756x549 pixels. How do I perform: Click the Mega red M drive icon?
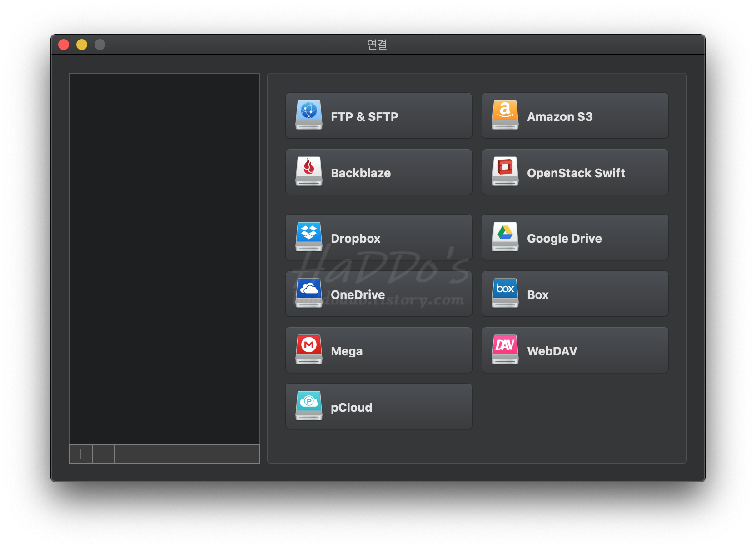309,349
